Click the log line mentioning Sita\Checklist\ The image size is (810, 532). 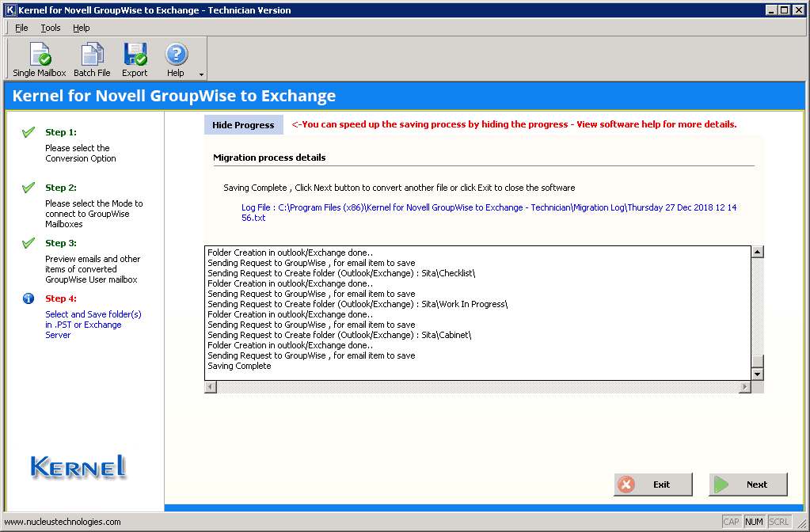341,273
